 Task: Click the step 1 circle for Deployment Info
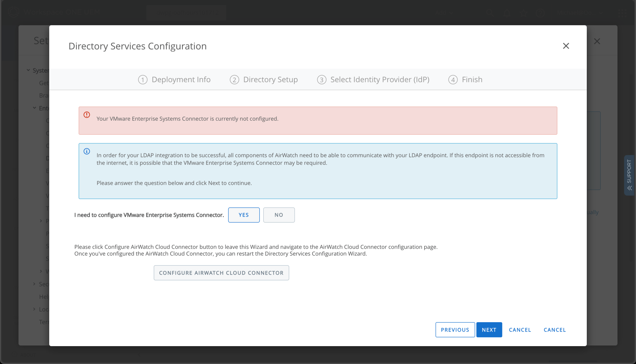tap(143, 80)
